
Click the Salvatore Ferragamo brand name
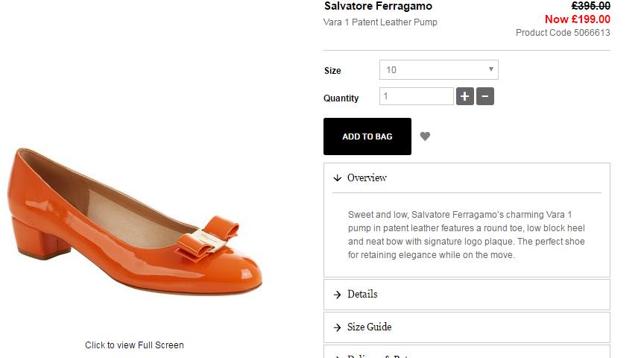378,7
